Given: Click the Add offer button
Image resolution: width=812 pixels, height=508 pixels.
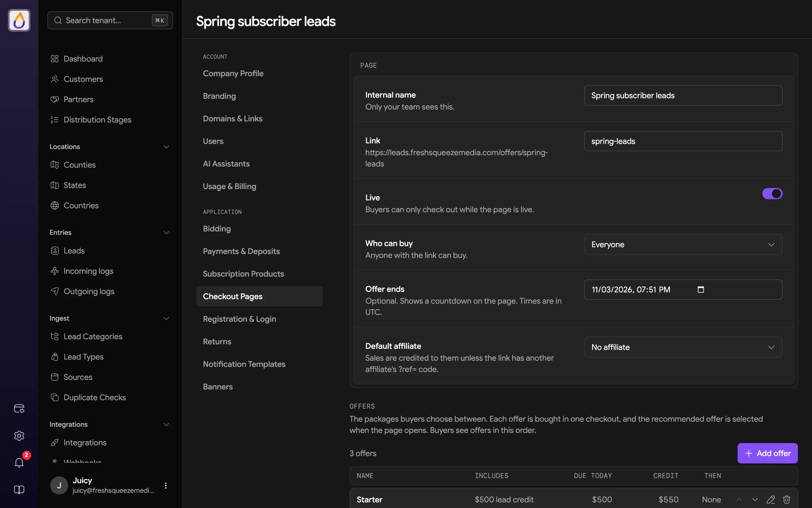Looking at the screenshot, I should click(767, 453).
